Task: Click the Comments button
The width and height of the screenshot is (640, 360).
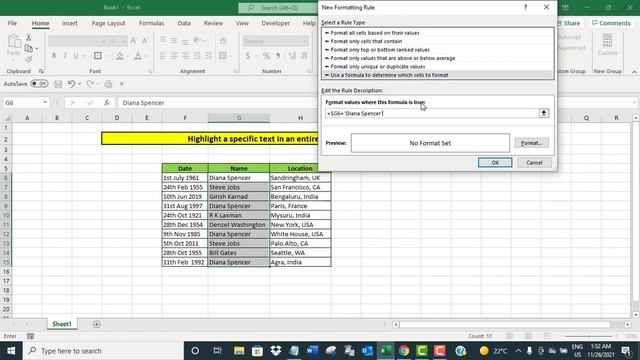Action: click(x=611, y=23)
